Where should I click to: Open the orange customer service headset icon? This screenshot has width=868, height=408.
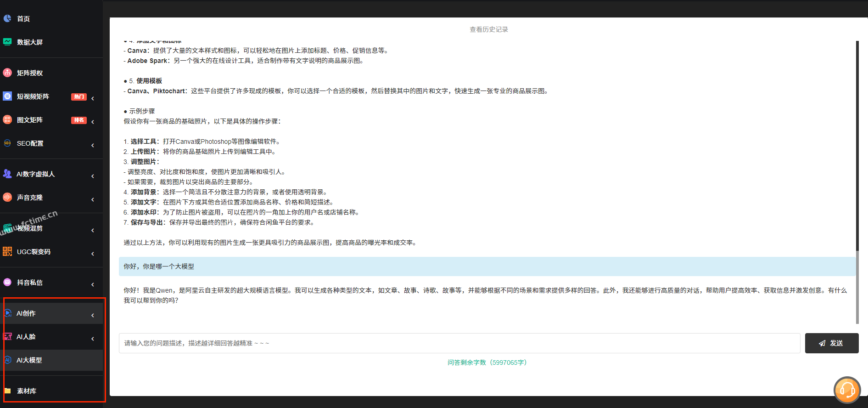tap(847, 390)
